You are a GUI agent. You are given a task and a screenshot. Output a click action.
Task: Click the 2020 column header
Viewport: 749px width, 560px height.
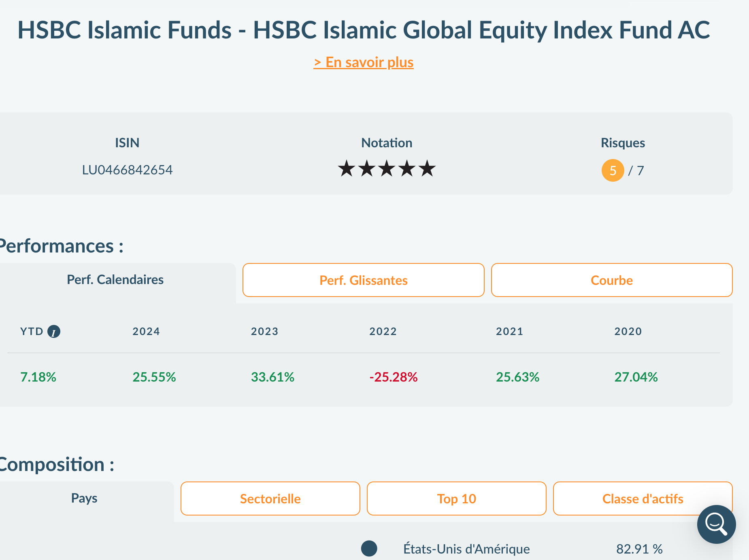(628, 331)
